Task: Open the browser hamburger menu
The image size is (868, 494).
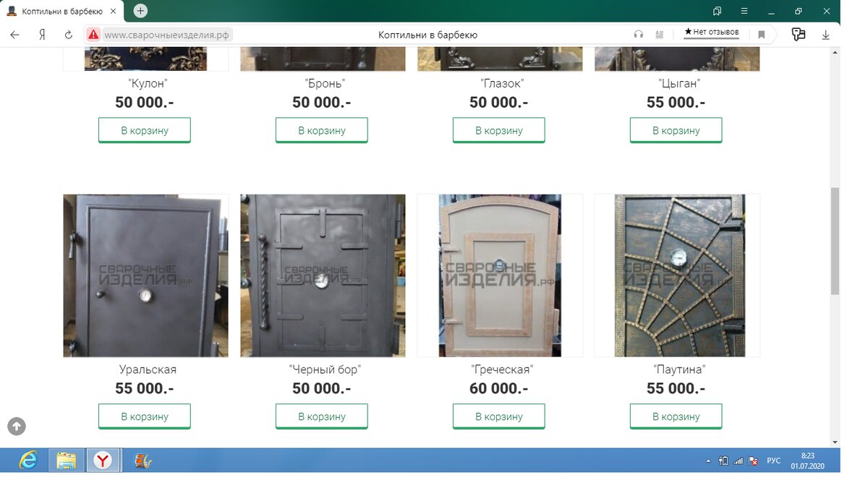Action: (x=744, y=11)
